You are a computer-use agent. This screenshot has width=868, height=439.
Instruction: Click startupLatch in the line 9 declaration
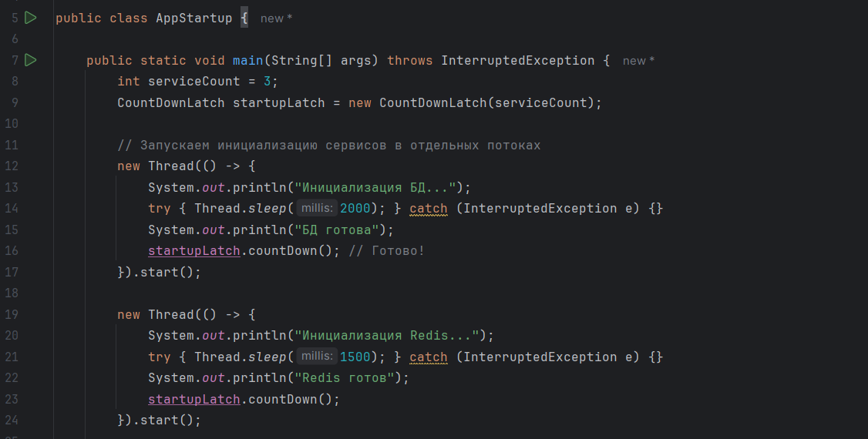tap(278, 103)
